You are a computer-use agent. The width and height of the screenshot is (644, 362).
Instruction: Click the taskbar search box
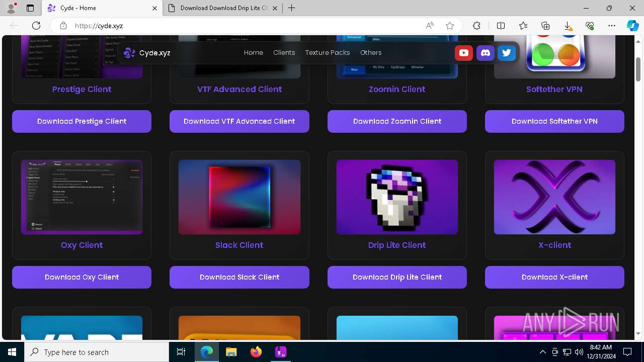[x=97, y=352]
